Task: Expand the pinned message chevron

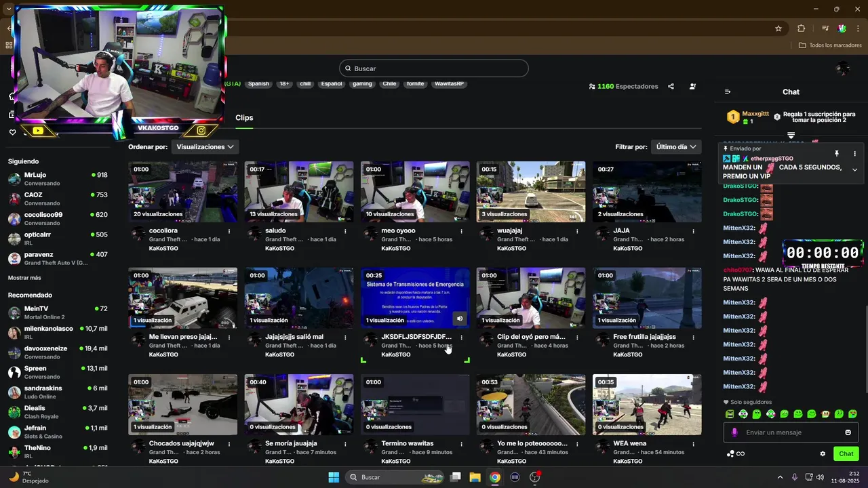Action: click(854, 170)
